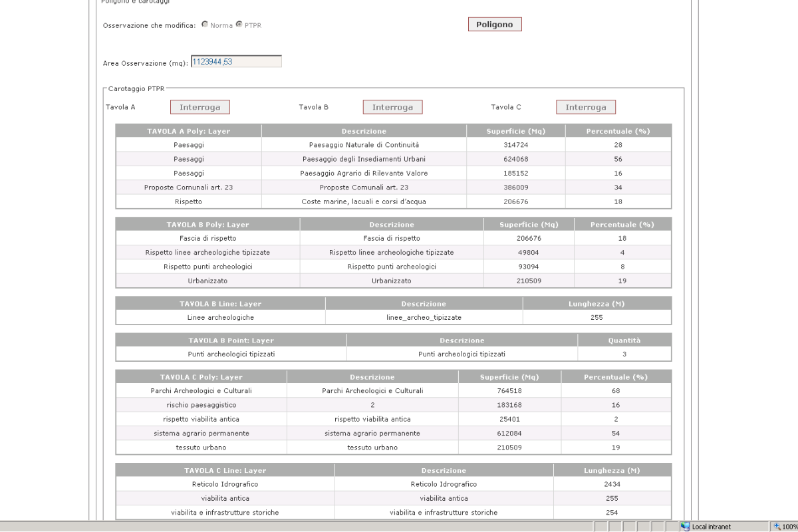Click the superficie value 49804
The height and width of the screenshot is (532, 798).
coord(529,253)
